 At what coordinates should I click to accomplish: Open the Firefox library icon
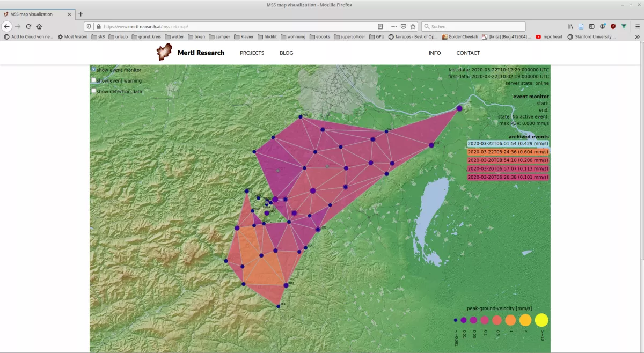(x=570, y=26)
